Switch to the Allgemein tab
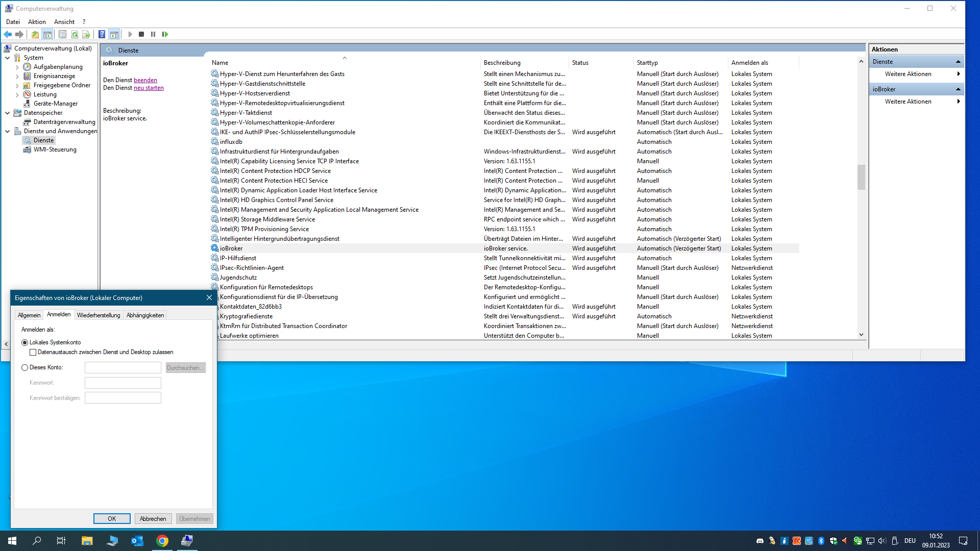This screenshot has width=980, height=551. point(29,315)
